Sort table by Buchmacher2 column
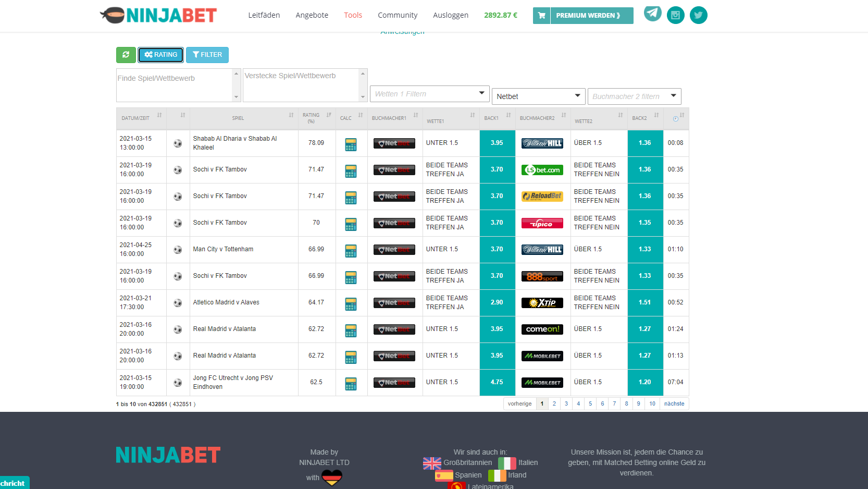Viewport: 868px width, 489px height. (x=543, y=118)
